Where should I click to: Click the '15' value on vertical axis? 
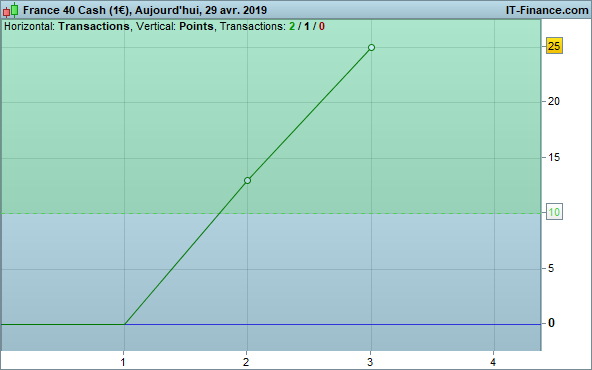[x=554, y=157]
